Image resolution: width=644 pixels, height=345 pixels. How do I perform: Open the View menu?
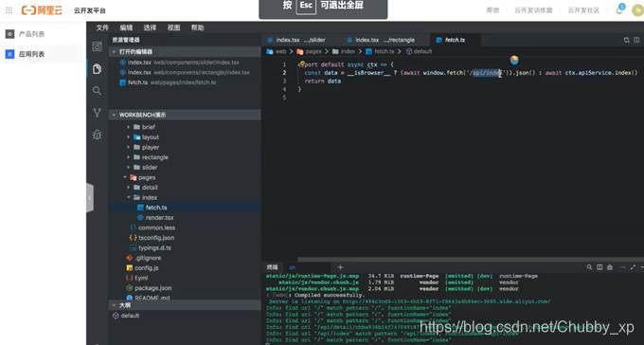pyautogui.click(x=173, y=27)
